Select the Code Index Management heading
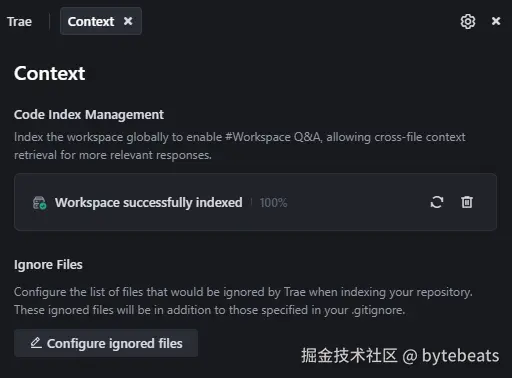Image resolution: width=512 pixels, height=378 pixels. click(x=89, y=115)
